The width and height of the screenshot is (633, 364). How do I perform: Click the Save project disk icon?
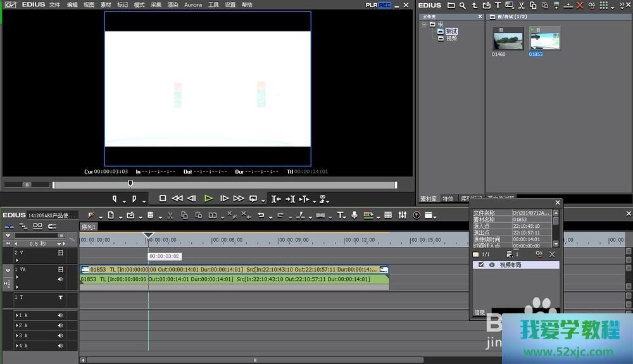(x=151, y=215)
